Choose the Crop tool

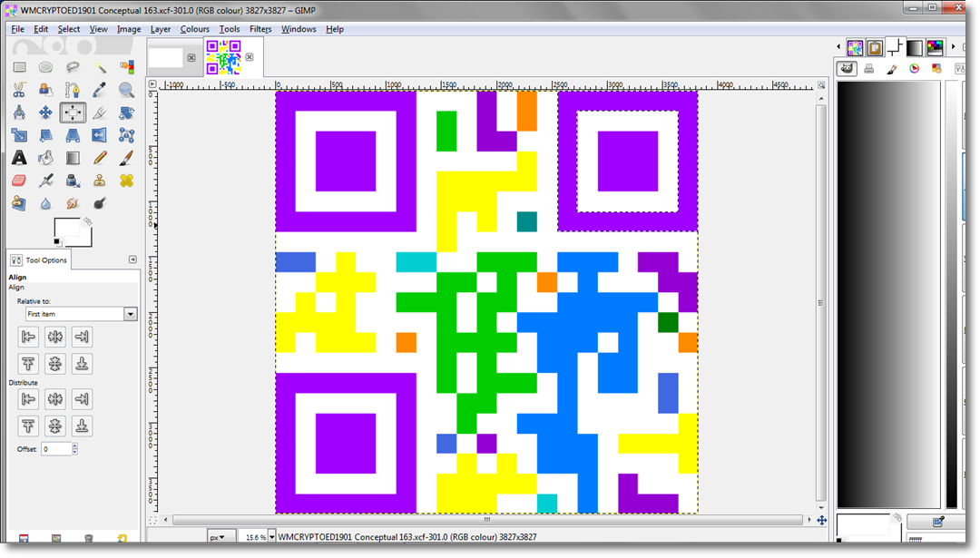point(100,113)
